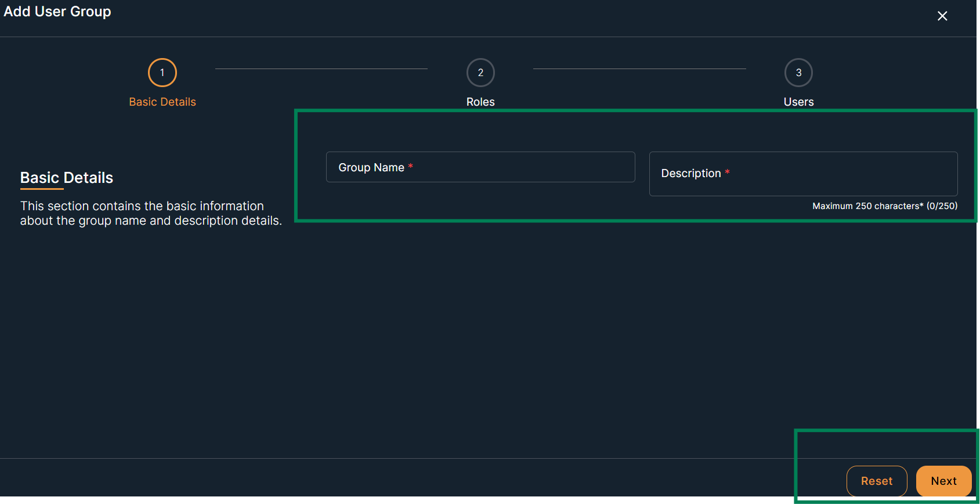Image resolution: width=980 pixels, height=504 pixels.
Task: Close the Add User Group dialog
Action: 942,16
